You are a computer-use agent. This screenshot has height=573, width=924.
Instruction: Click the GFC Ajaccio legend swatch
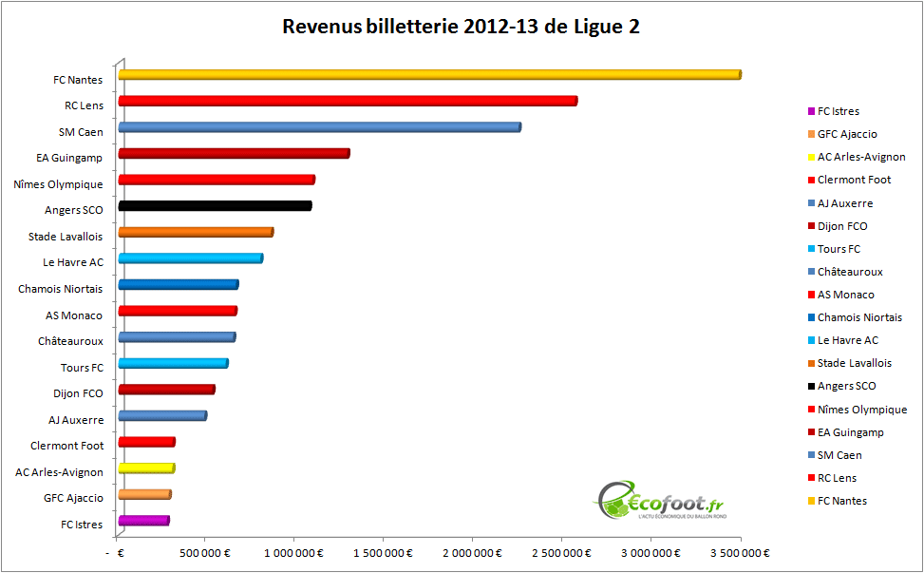(811, 134)
